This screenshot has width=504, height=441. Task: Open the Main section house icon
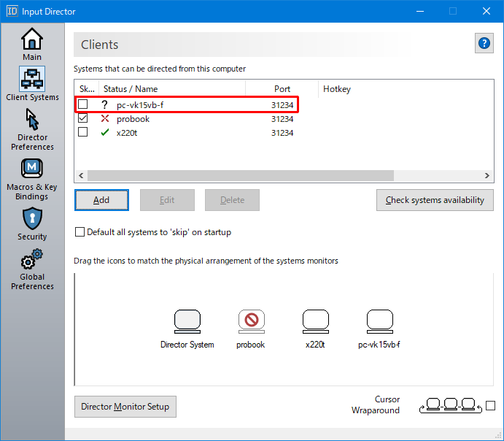[32, 39]
